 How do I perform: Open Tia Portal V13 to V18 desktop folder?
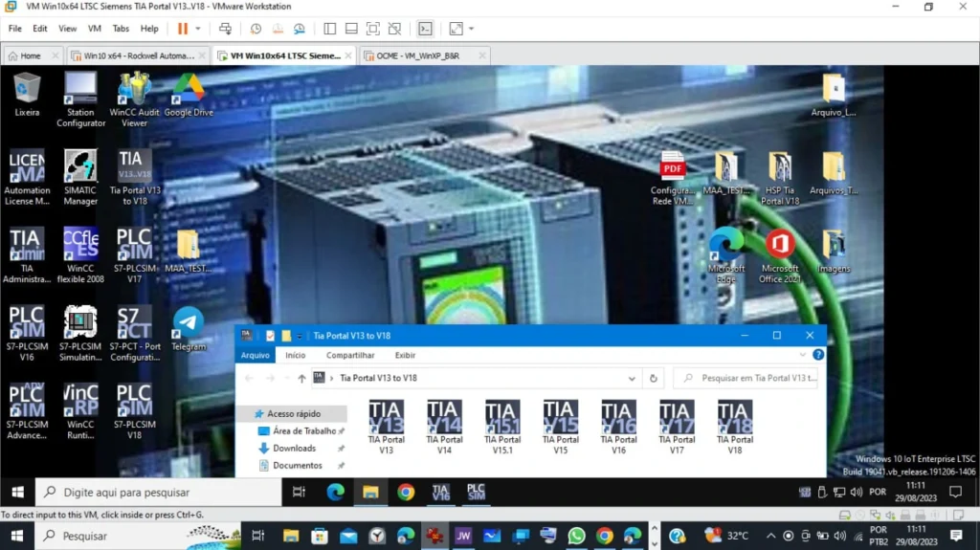click(134, 178)
